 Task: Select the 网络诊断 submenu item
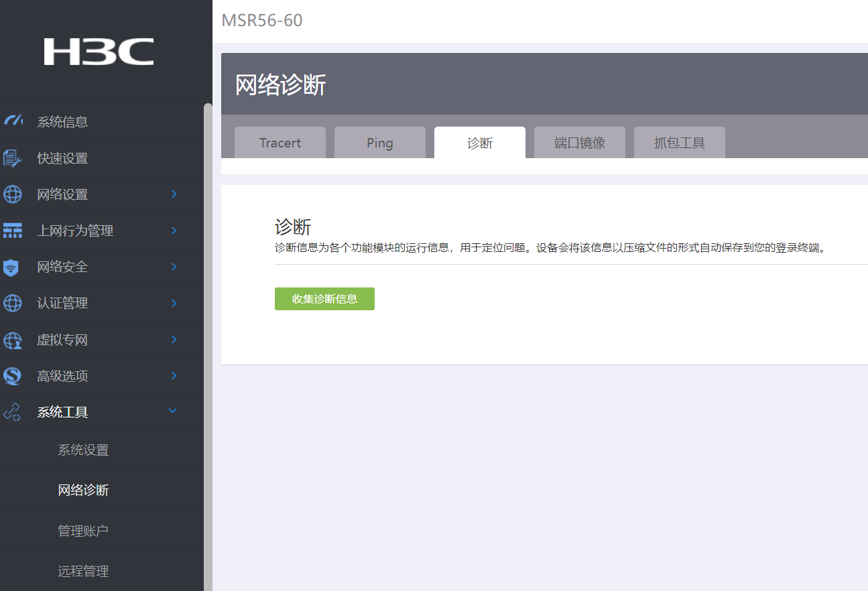[x=102, y=490]
